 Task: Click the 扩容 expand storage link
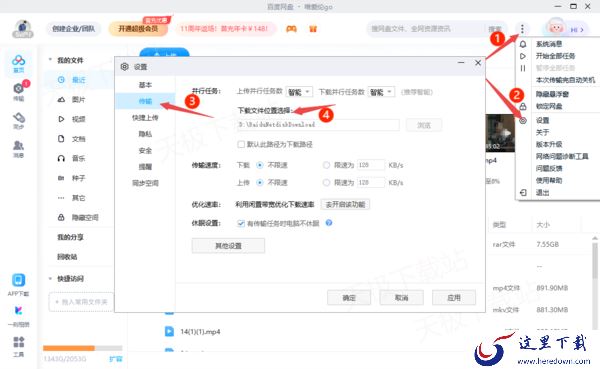tap(116, 359)
